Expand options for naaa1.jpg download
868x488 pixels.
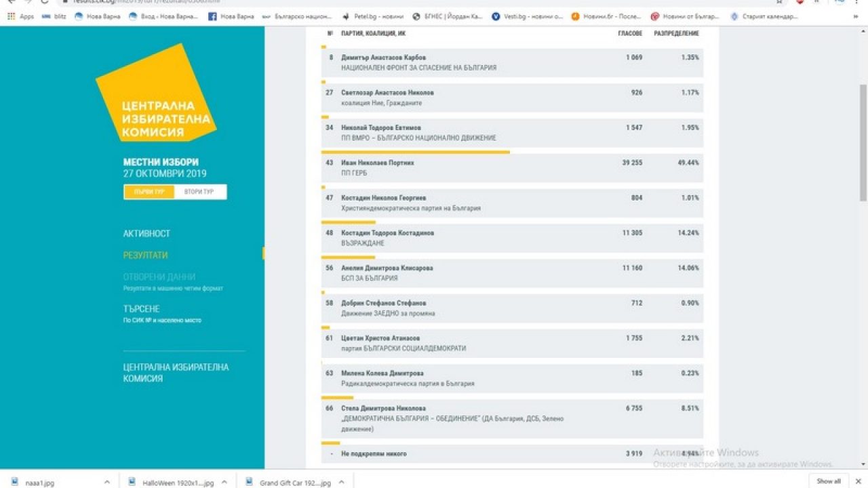tap(106, 482)
